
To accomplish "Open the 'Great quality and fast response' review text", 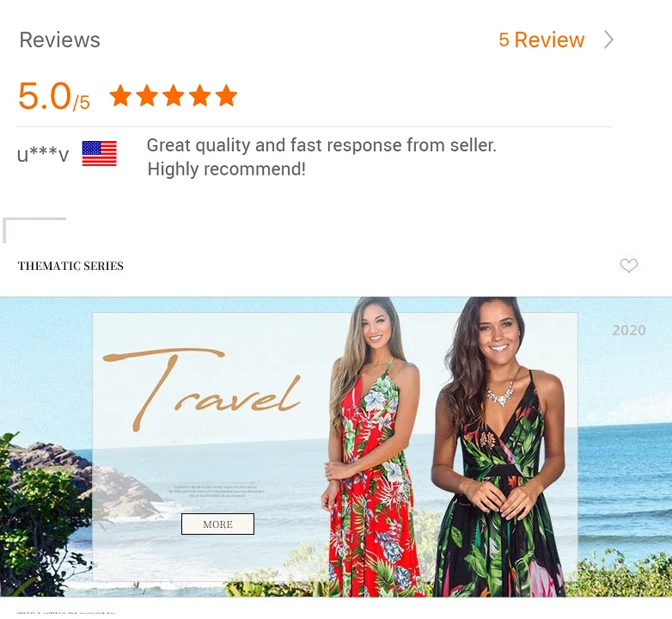I will click(x=321, y=156).
